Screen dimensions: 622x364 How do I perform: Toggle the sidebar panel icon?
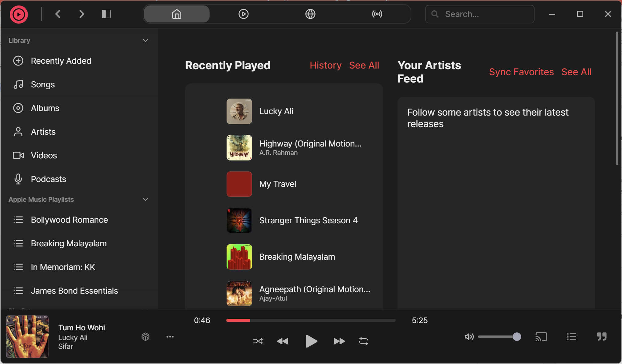click(x=106, y=14)
